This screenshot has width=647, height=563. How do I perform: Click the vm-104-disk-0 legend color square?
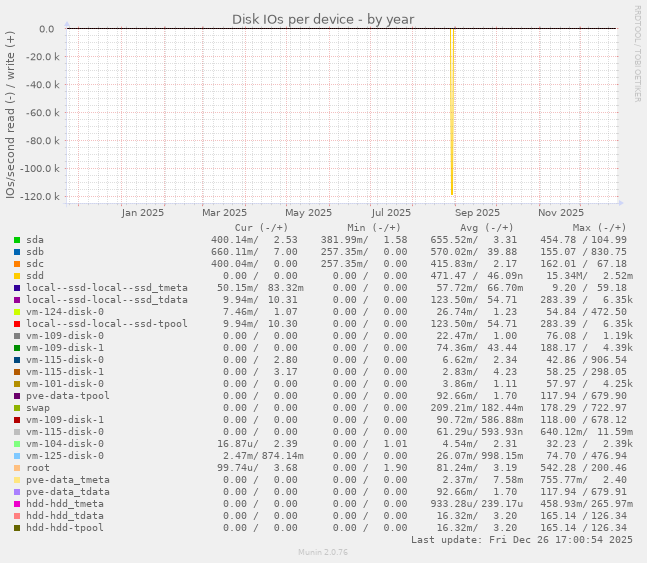pos(17,444)
